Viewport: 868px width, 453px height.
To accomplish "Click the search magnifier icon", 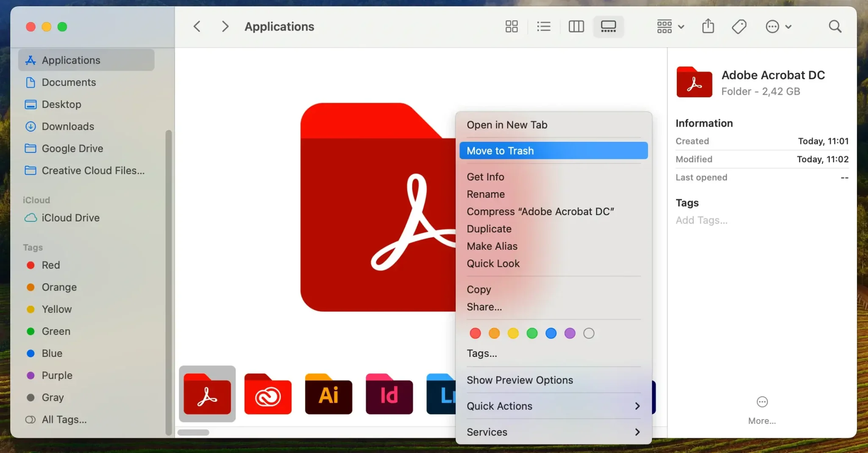I will [x=835, y=27].
